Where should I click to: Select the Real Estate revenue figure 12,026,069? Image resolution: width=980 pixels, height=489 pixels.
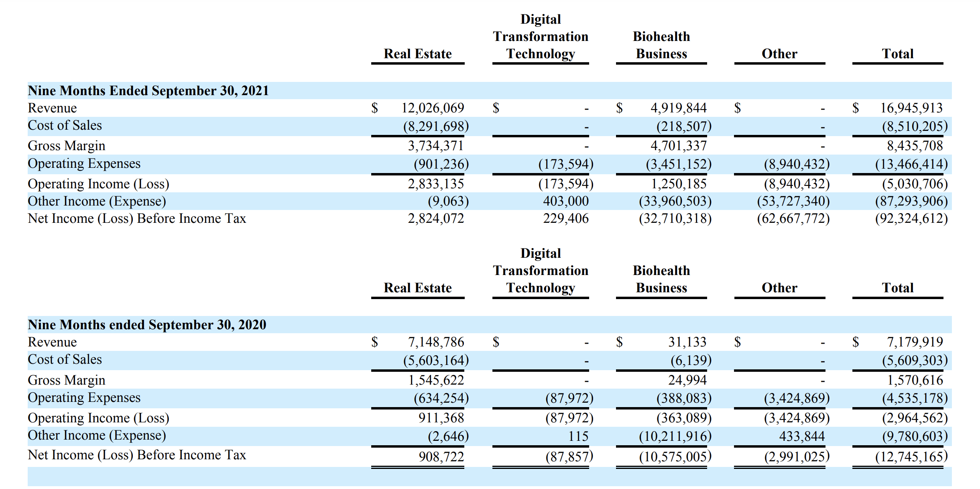(x=434, y=108)
